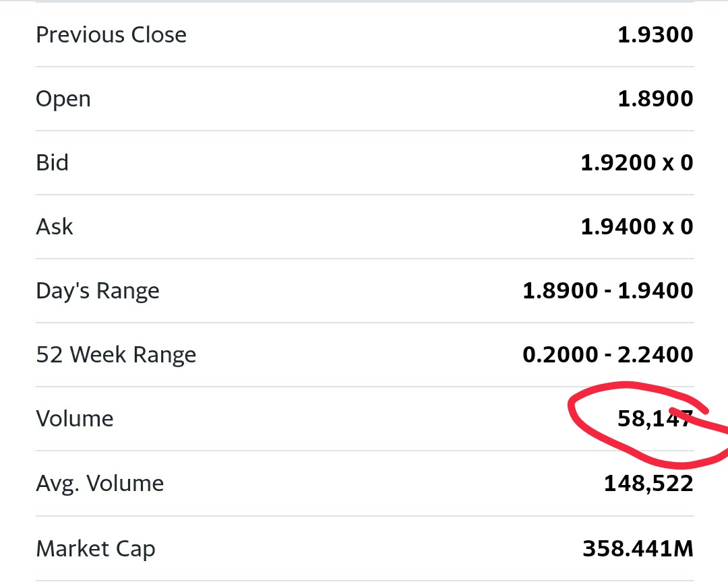Select the Ask value 1.9400 x 0

(x=637, y=227)
